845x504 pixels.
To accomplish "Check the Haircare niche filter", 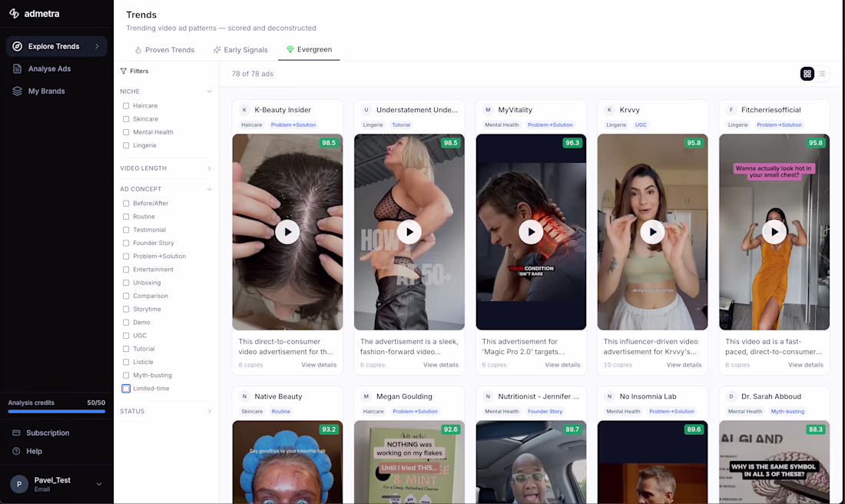I will [x=126, y=106].
